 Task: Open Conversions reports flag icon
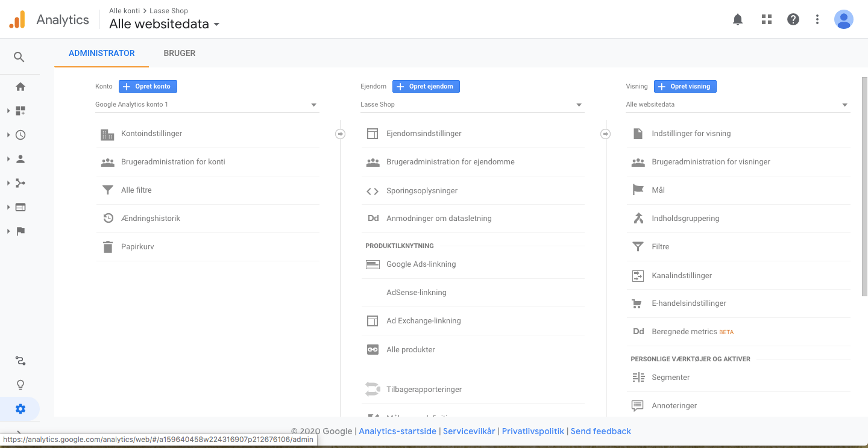pyautogui.click(x=20, y=231)
